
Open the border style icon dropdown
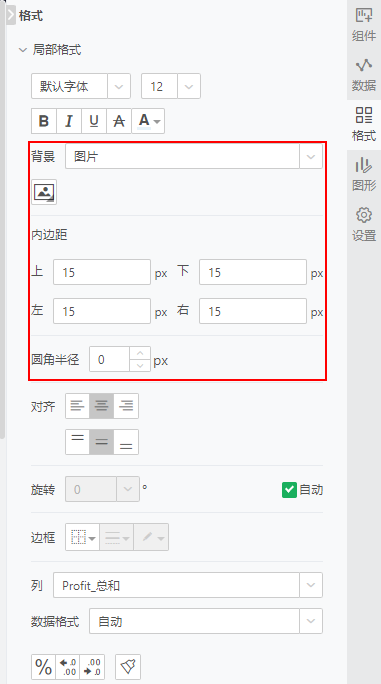click(x=82, y=537)
